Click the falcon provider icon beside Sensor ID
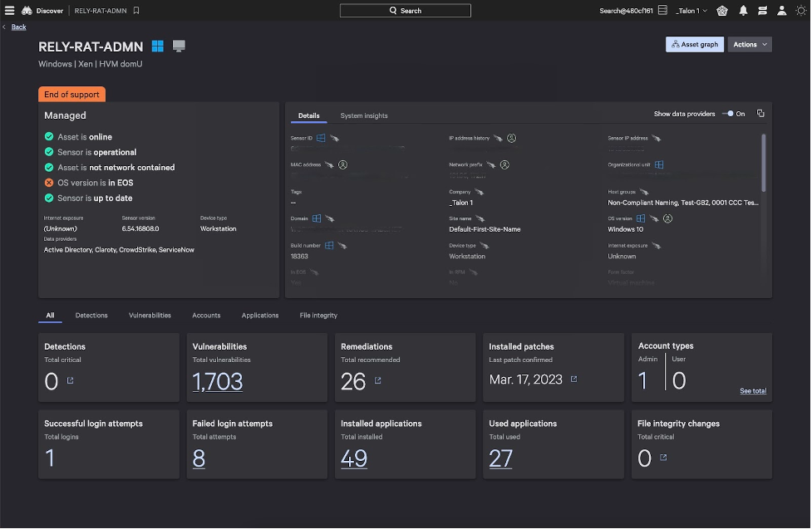 pyautogui.click(x=335, y=138)
